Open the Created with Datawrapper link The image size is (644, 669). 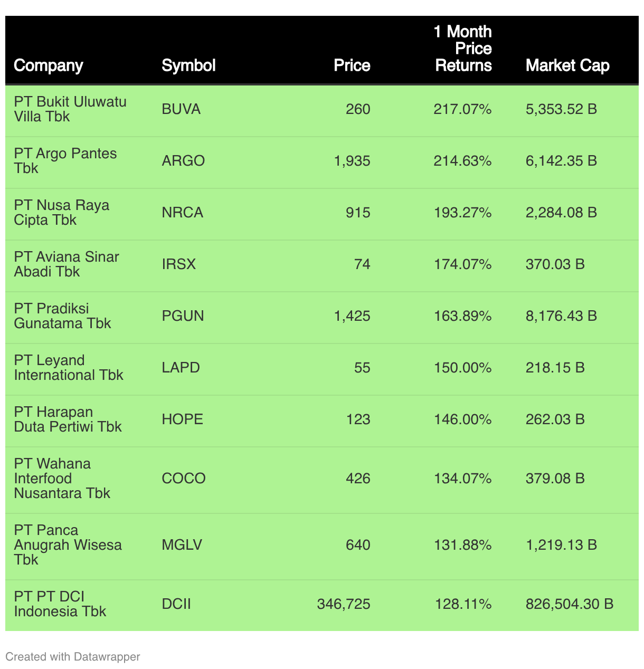(x=73, y=657)
